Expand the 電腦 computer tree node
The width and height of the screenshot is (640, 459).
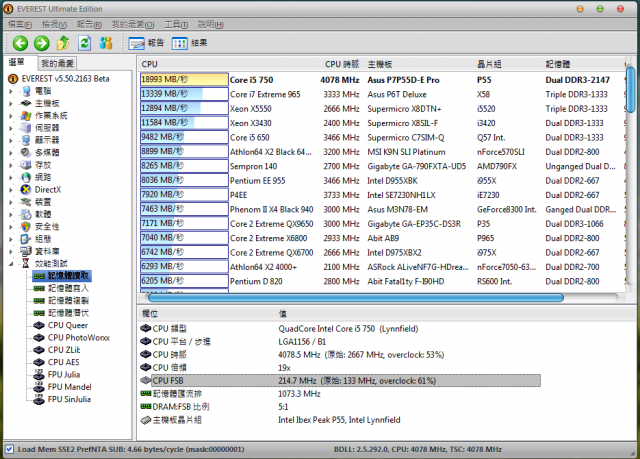(x=11, y=91)
